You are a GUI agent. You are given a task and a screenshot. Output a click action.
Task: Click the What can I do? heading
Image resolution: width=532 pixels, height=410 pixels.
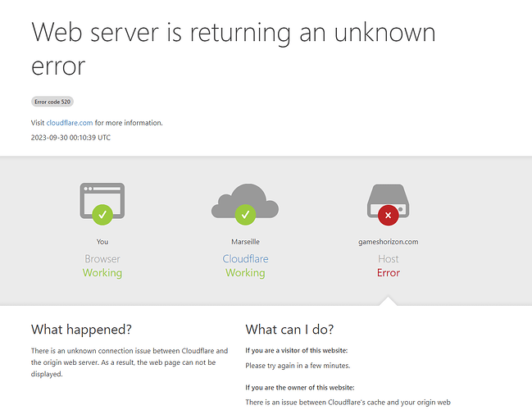point(289,329)
